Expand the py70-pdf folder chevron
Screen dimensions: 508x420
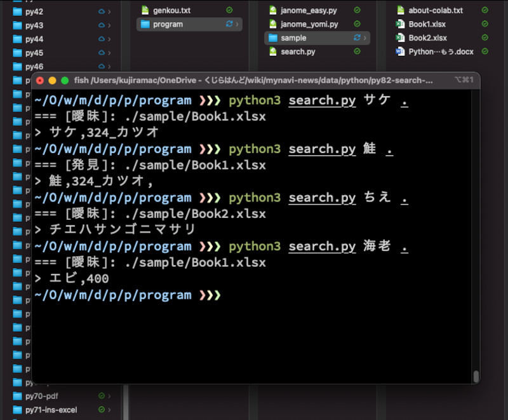(x=109, y=396)
